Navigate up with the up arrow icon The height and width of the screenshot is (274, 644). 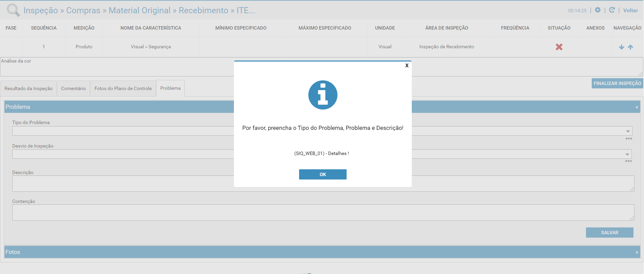[x=630, y=47]
